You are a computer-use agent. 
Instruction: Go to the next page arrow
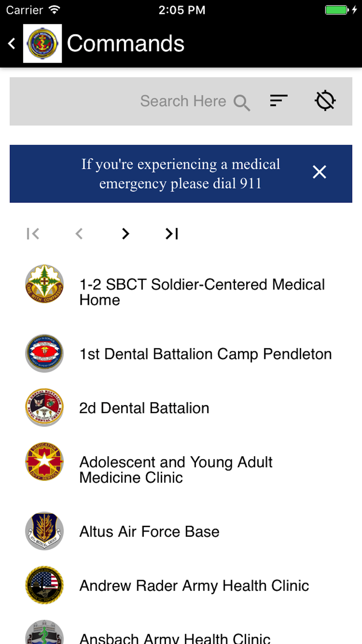click(x=125, y=234)
